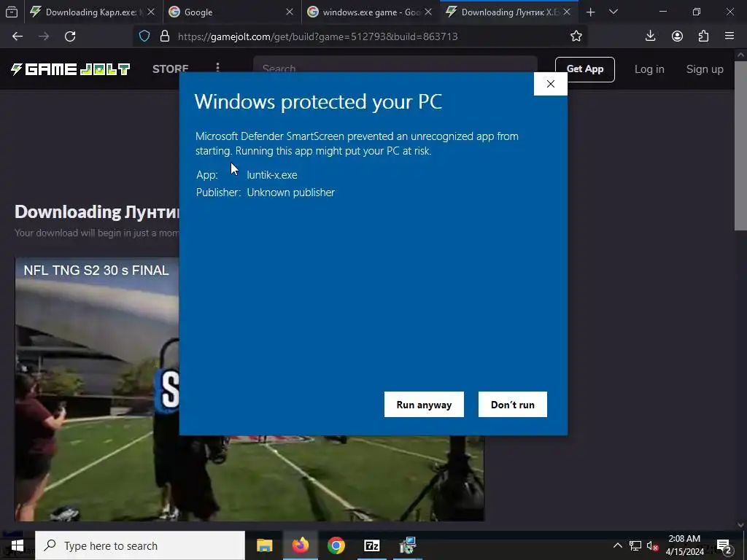Open the Game Jolt STORE link

click(x=170, y=69)
